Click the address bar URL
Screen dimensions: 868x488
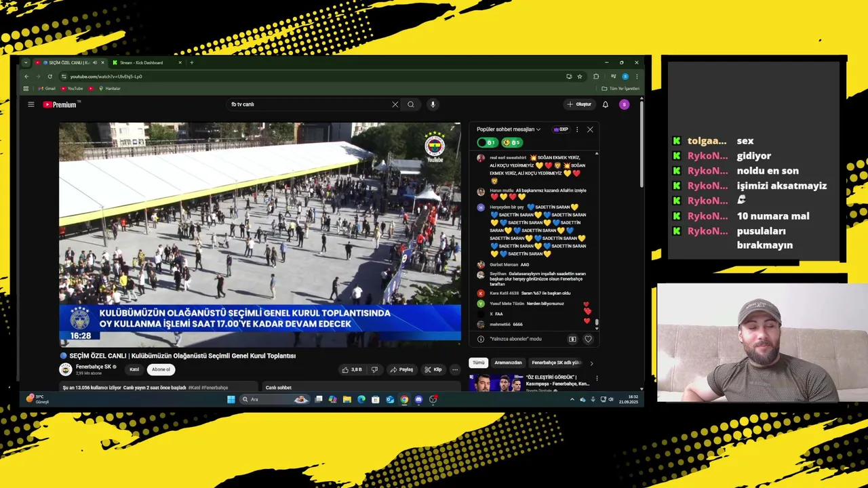[106, 77]
